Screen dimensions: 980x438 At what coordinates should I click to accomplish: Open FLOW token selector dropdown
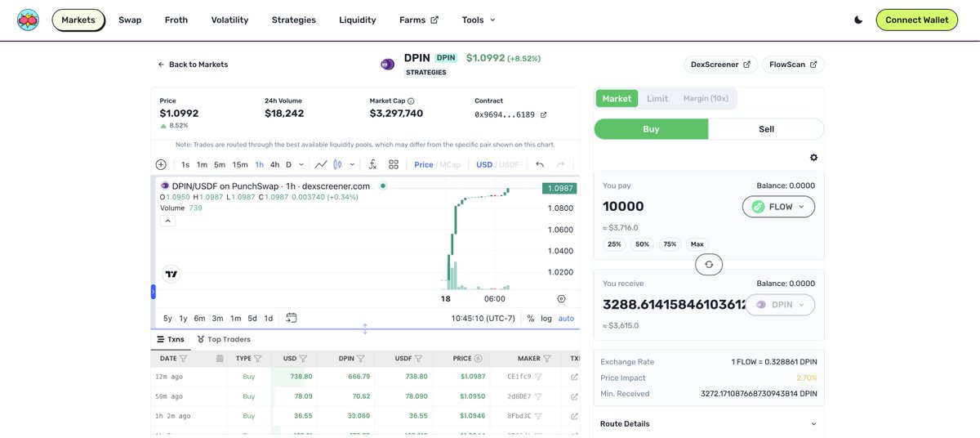pyautogui.click(x=778, y=207)
